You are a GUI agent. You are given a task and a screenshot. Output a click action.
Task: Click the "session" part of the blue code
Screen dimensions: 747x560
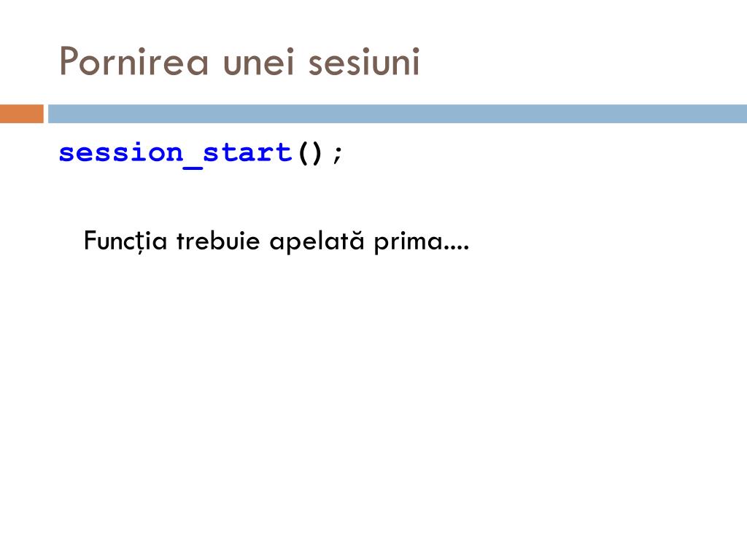[121, 153]
